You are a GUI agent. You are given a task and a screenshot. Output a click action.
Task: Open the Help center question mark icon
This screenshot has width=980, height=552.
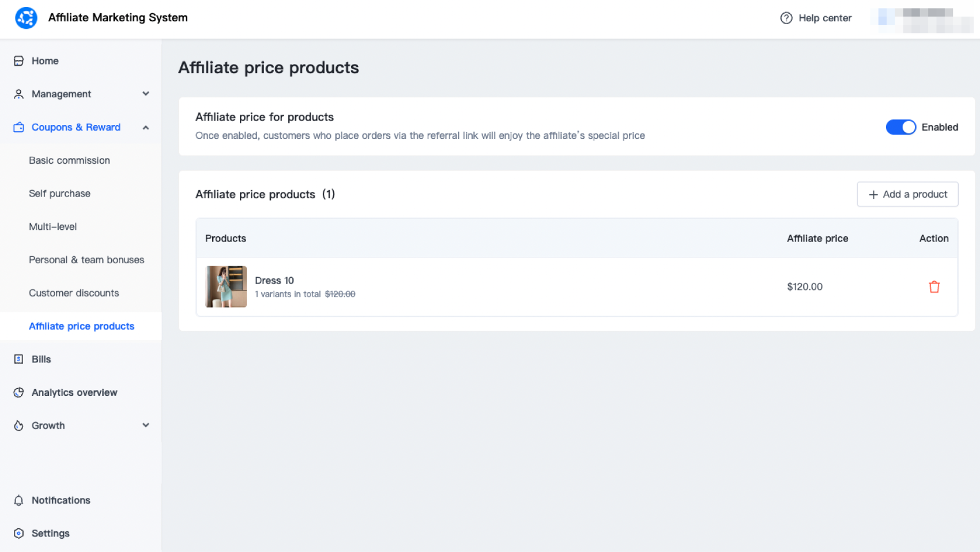(786, 18)
